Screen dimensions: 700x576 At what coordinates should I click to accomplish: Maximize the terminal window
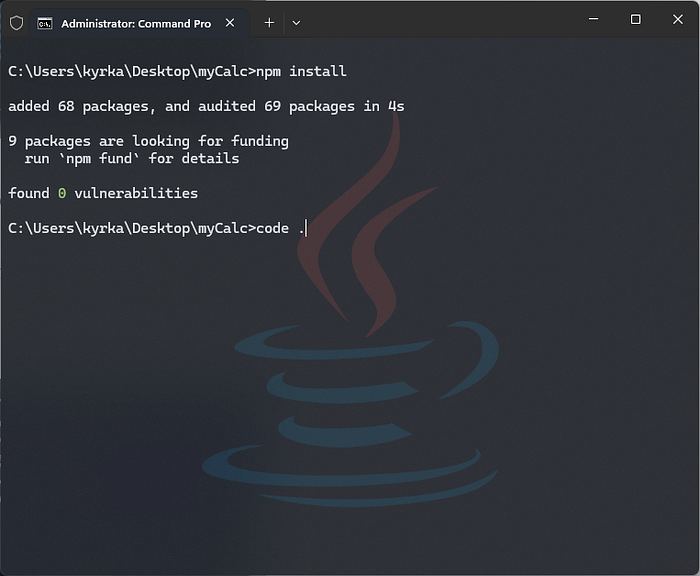635,19
